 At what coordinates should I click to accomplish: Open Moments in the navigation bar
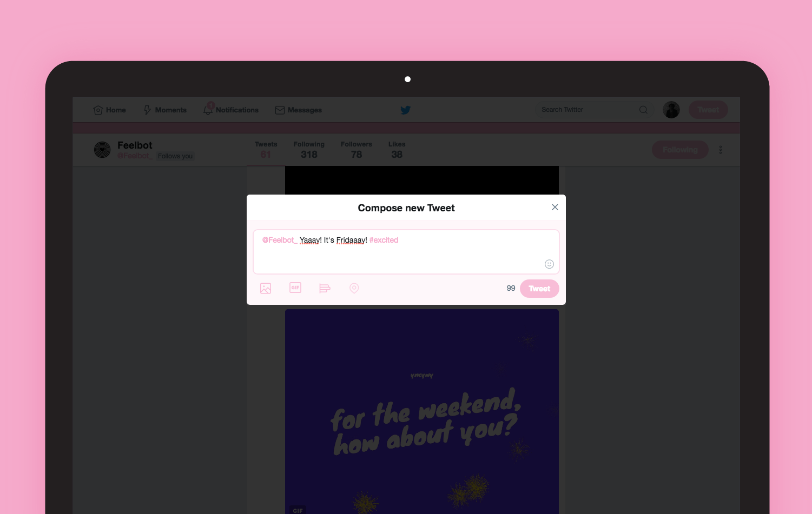coord(165,110)
